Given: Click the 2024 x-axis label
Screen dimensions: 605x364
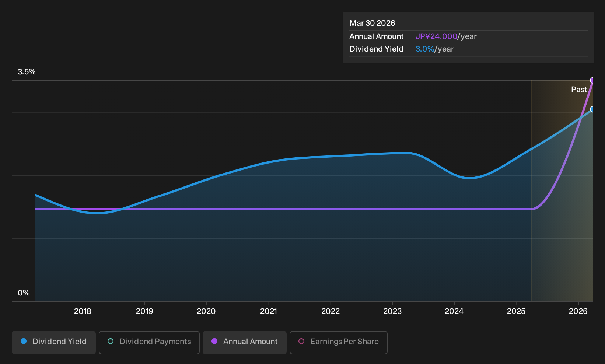Looking at the screenshot, I should [454, 311].
